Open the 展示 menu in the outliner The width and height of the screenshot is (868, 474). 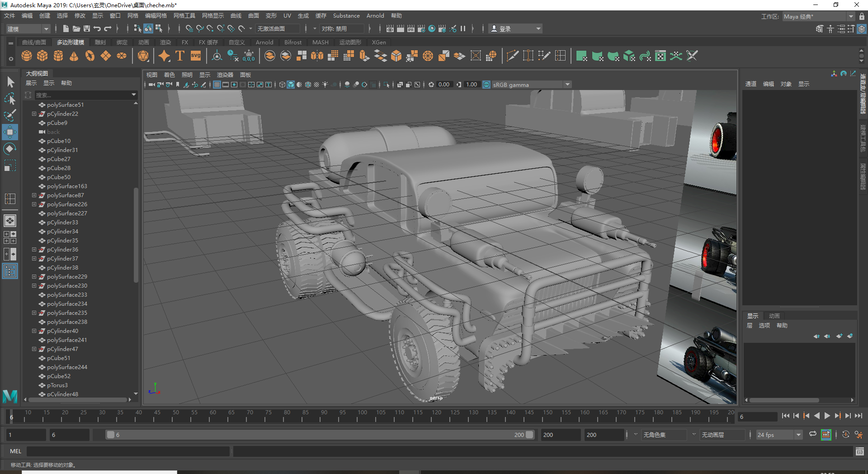31,83
